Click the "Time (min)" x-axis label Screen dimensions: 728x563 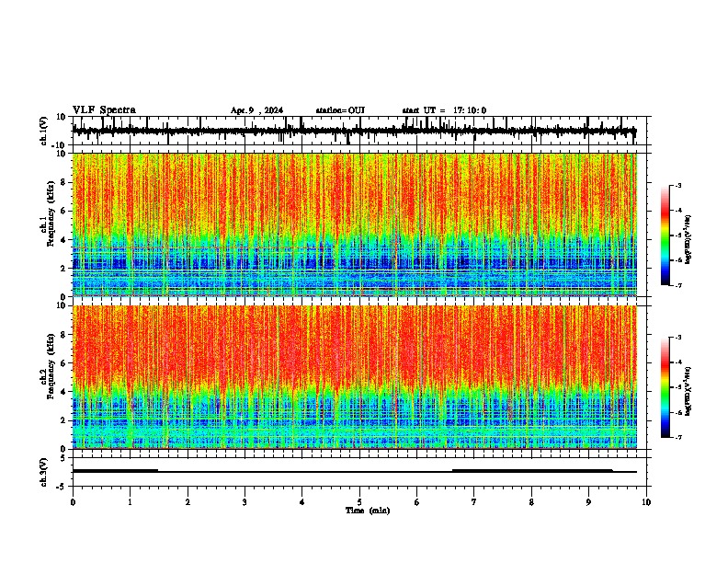coord(368,511)
